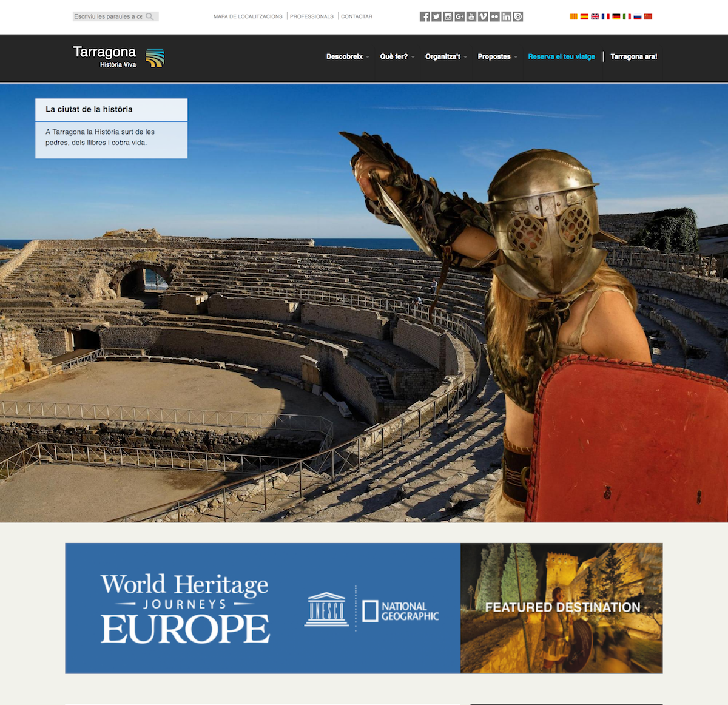Click the Instagram icon in the header
The image size is (728, 705).
tap(448, 16)
